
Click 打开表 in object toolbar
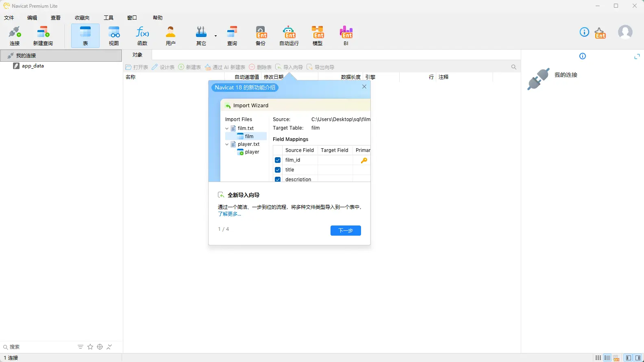137,67
